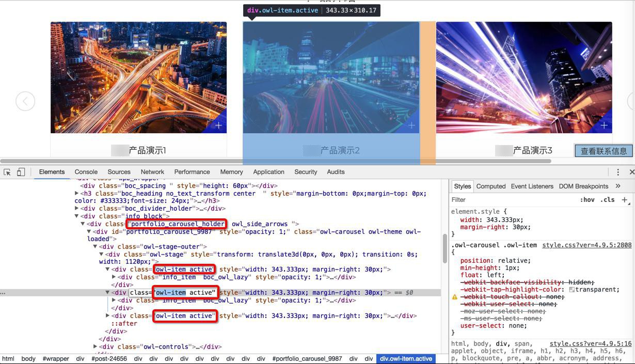Open the 产品演示1 highway thumbnail
The width and height of the screenshot is (635, 364).
(138, 77)
